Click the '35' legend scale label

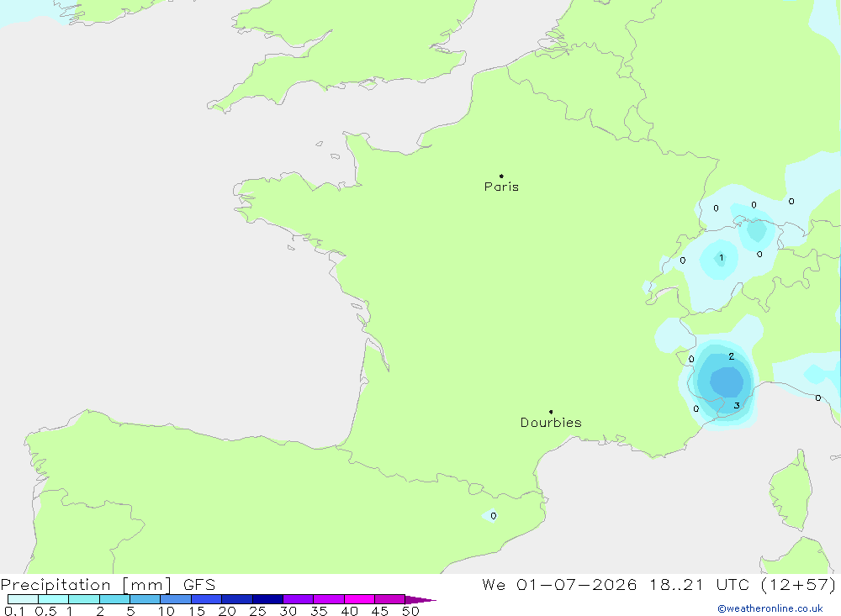[319, 611]
